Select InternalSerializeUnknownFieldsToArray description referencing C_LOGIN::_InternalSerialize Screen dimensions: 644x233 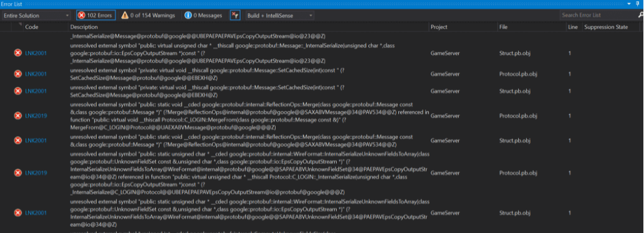point(250,173)
